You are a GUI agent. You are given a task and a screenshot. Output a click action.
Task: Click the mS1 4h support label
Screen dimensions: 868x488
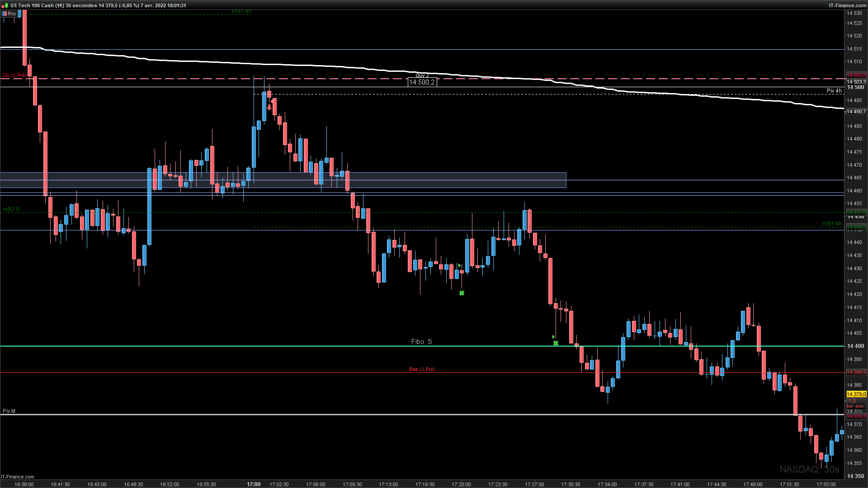[831, 224]
